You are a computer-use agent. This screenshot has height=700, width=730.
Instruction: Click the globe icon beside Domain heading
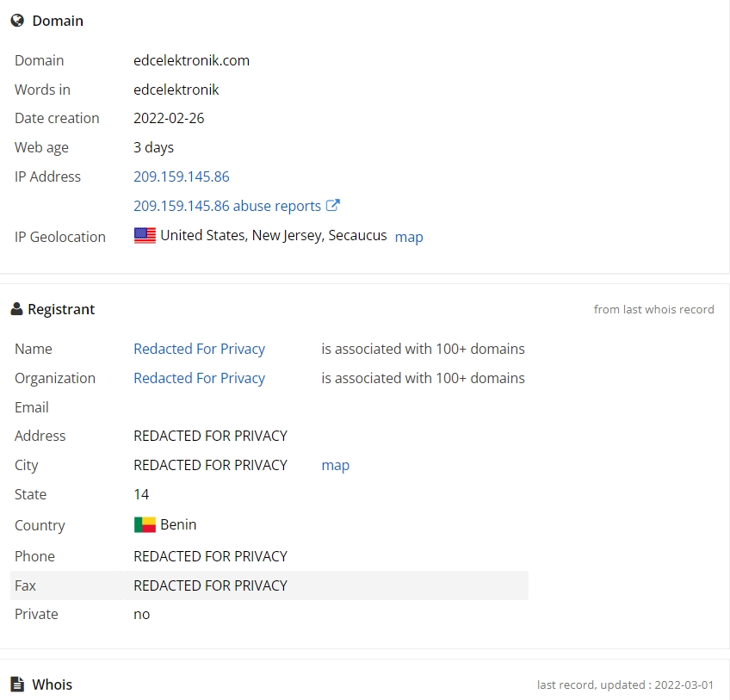pyautogui.click(x=17, y=21)
